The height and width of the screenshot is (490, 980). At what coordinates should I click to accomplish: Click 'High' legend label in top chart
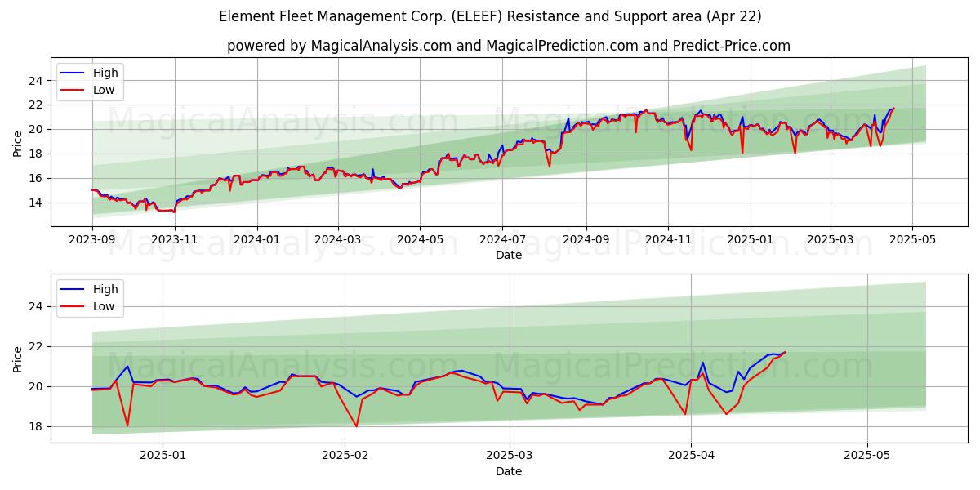click(x=105, y=73)
